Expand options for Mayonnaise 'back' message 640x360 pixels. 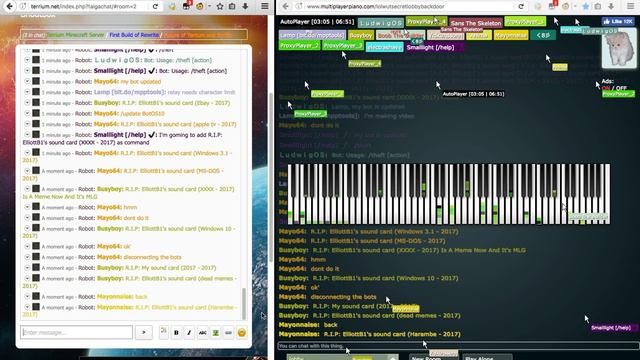click(27, 296)
